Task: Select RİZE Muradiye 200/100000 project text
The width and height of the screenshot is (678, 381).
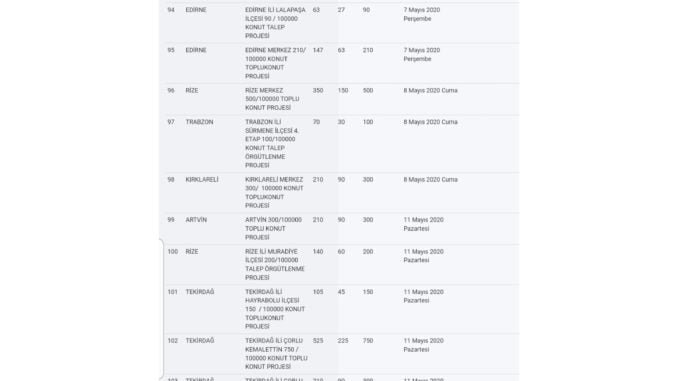Action: 275,264
